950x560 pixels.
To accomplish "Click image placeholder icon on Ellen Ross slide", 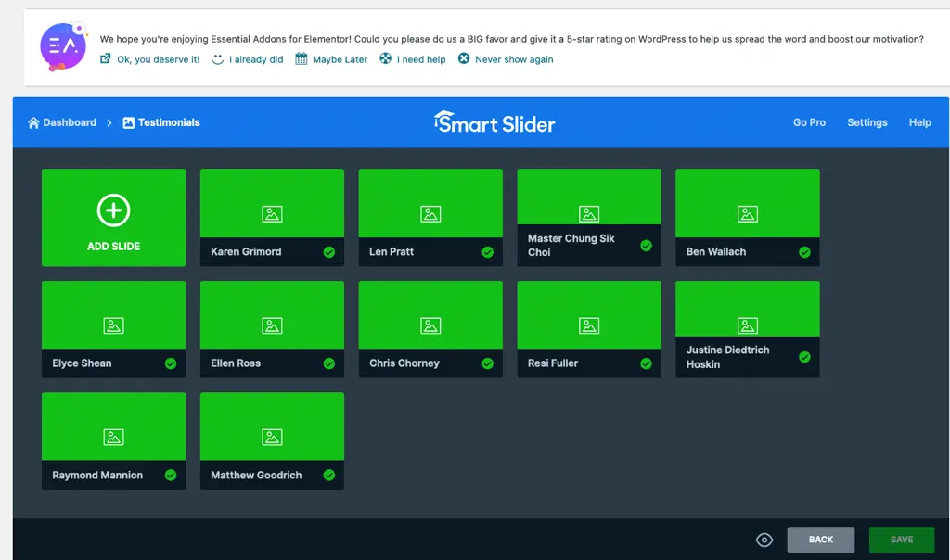I will coord(272,325).
